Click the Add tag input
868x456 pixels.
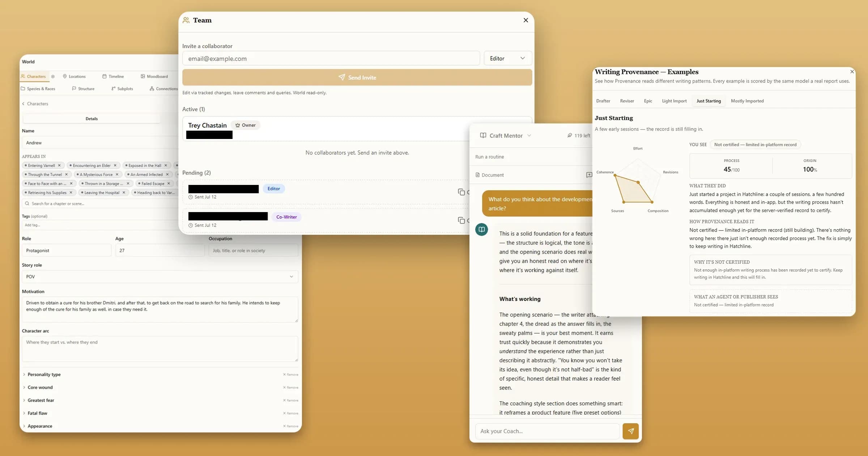click(100, 225)
